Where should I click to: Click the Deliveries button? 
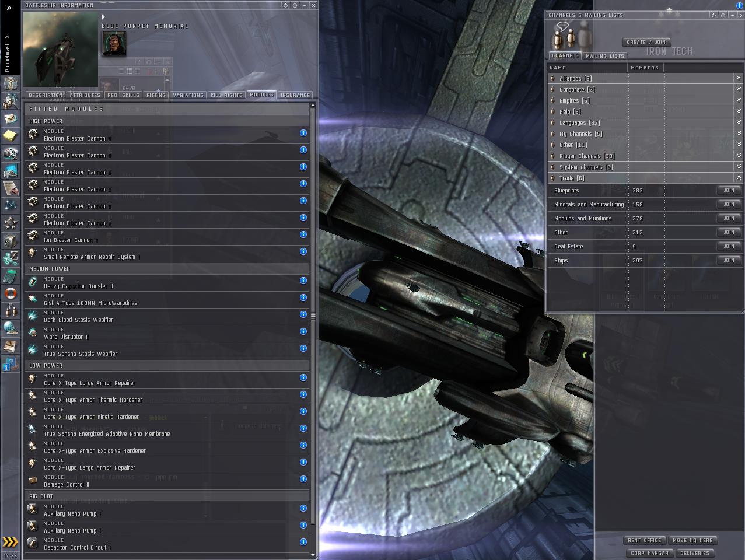[x=695, y=553]
